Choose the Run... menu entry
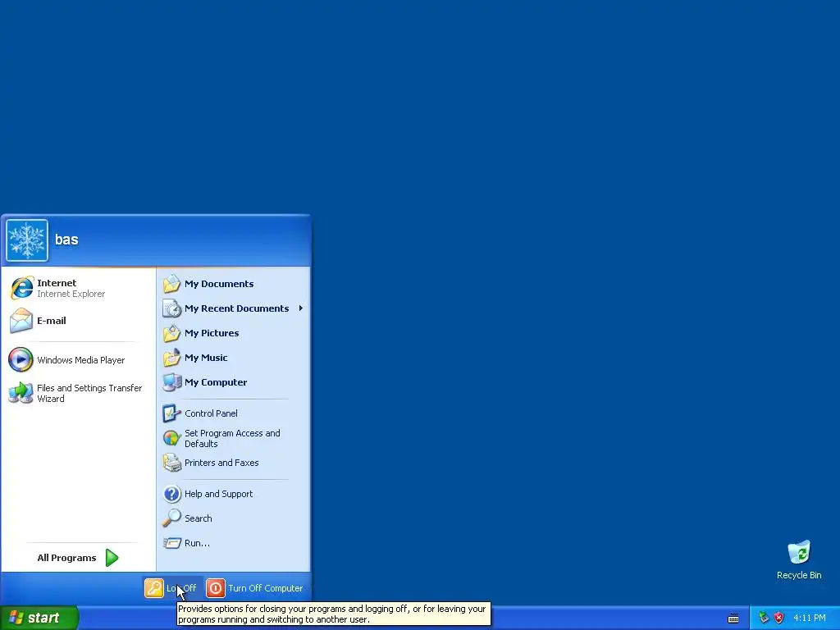This screenshot has height=630, width=840. coord(234,543)
